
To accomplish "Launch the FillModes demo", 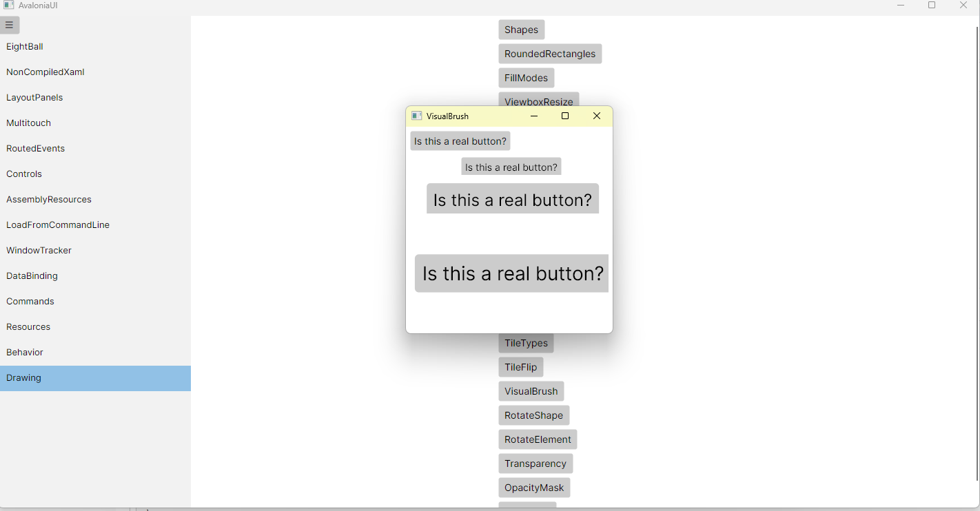I will [x=527, y=78].
